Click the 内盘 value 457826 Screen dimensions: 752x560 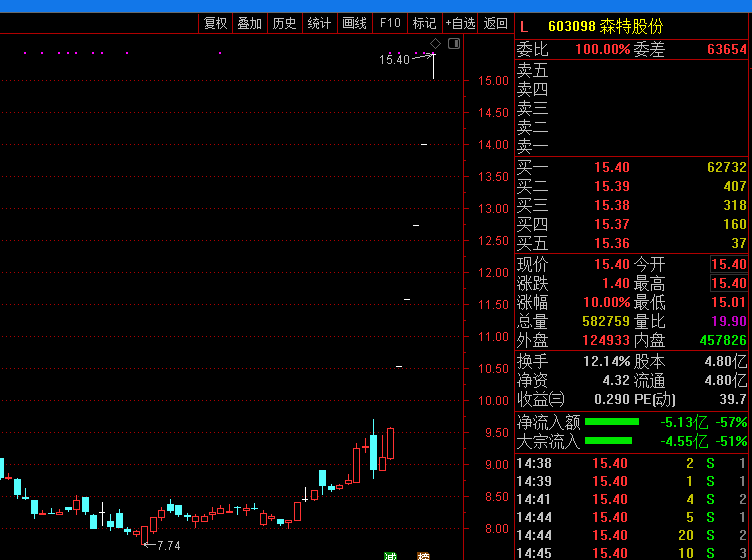(723, 340)
